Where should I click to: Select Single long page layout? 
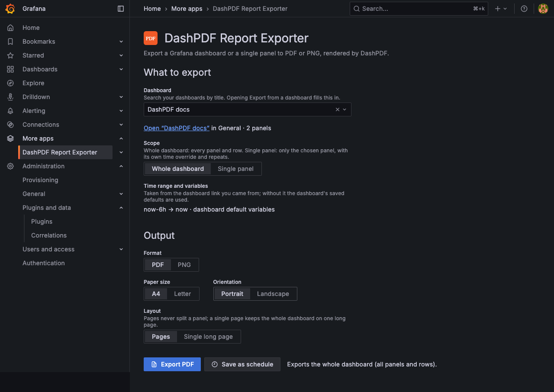coord(208,337)
